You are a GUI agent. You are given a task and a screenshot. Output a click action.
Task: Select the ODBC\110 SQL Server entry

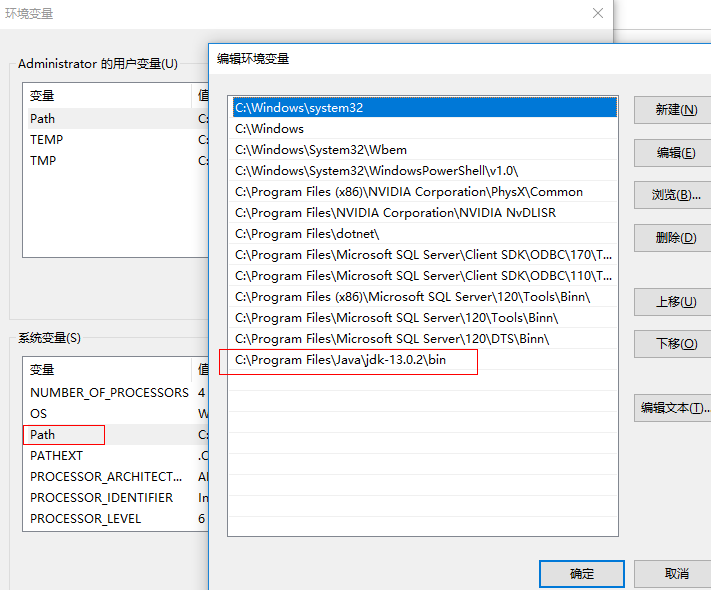424,276
